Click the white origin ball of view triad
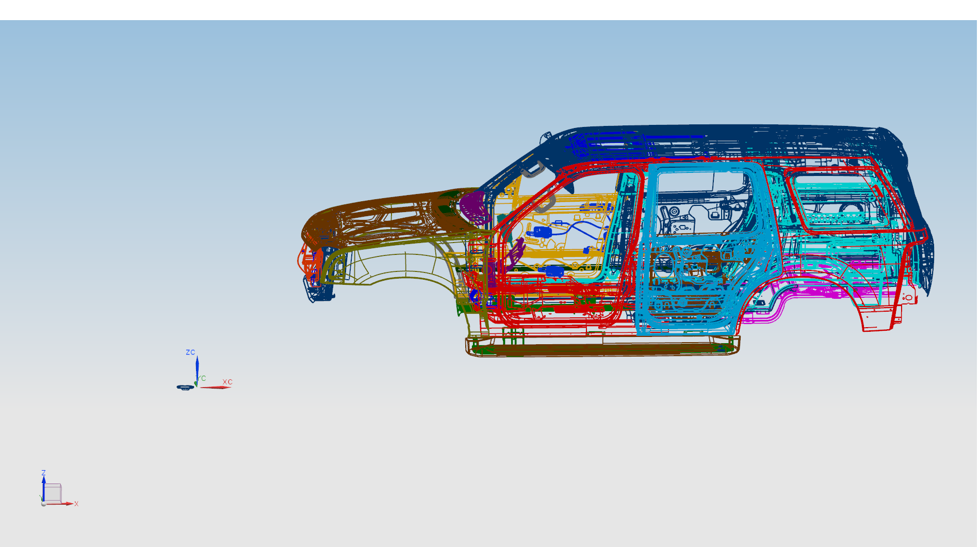Screen dimensions: 980x547 [x=44, y=504]
